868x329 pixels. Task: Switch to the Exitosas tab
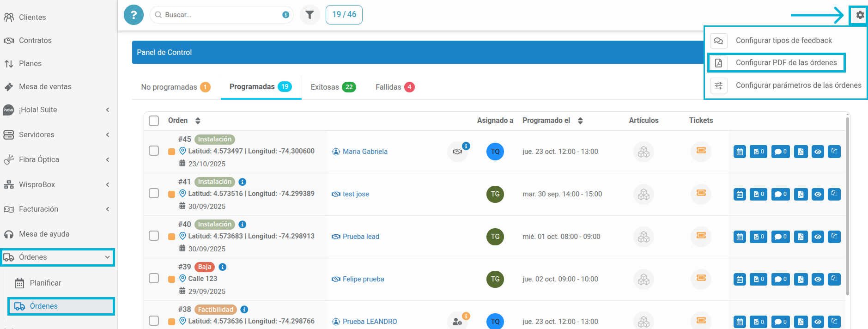click(x=334, y=87)
